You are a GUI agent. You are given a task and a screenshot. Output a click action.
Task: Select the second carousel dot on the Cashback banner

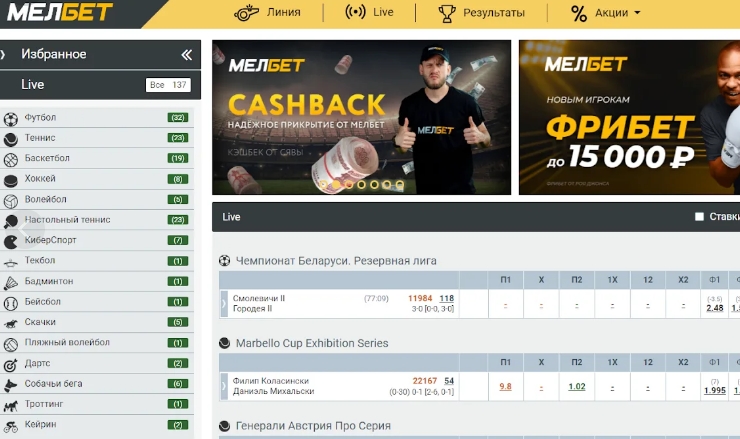336,185
